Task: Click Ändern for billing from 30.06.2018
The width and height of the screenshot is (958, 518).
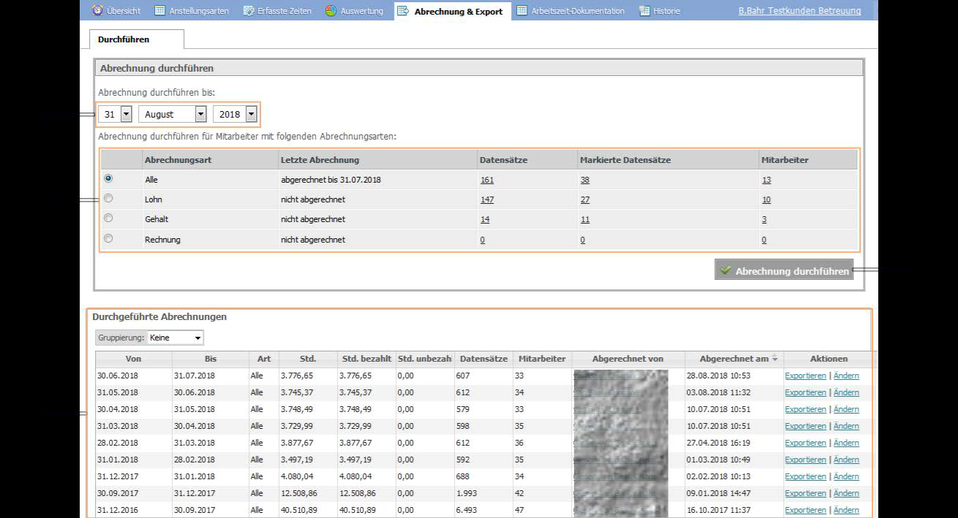Action: [x=846, y=376]
